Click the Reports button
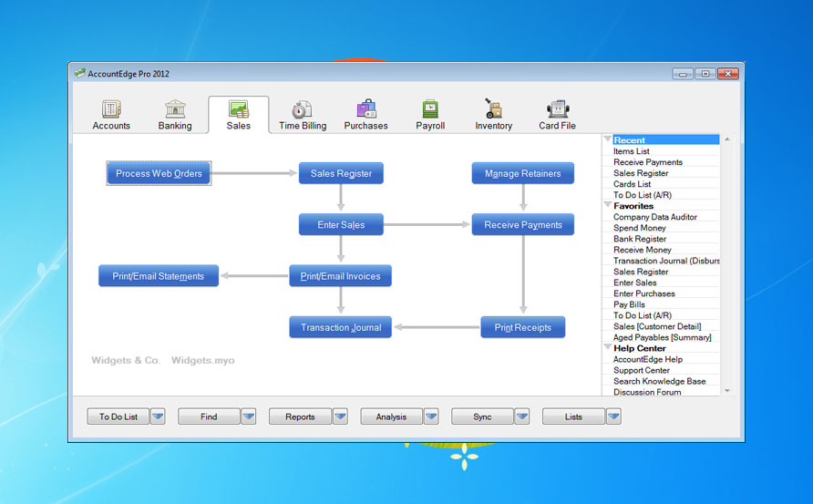This screenshot has width=813, height=504. point(300,417)
